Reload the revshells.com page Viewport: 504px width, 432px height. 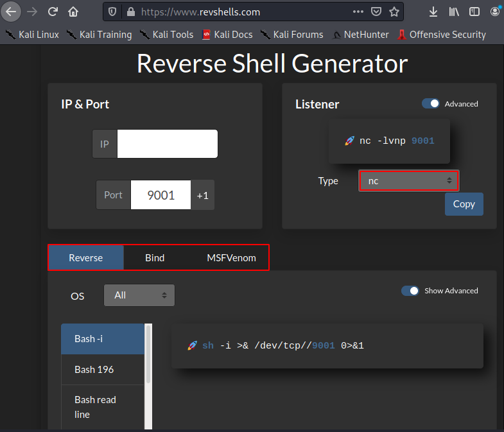(x=53, y=12)
